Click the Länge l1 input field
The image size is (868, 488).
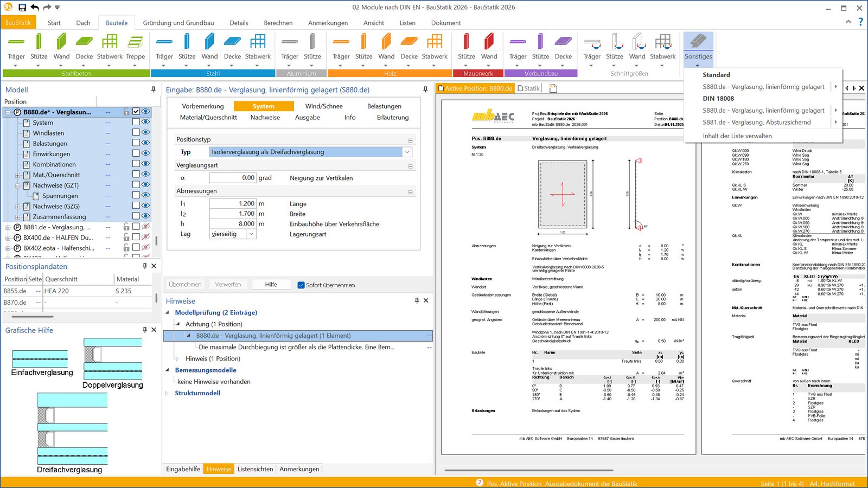[x=233, y=204]
